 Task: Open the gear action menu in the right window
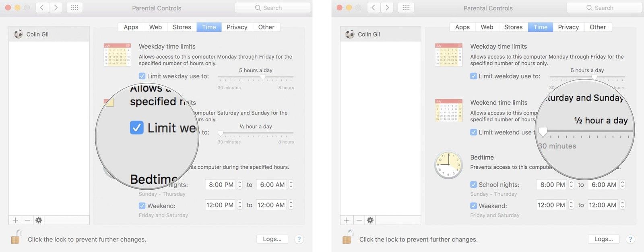[x=370, y=220]
